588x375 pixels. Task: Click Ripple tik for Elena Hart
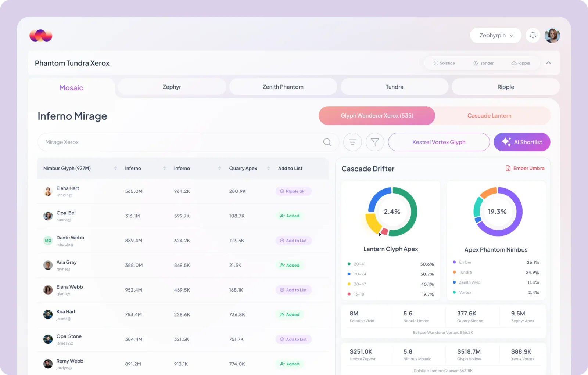click(x=293, y=191)
